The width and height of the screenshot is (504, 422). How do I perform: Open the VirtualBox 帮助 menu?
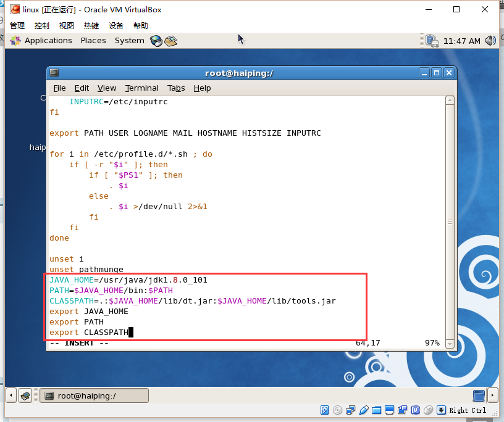click(141, 26)
